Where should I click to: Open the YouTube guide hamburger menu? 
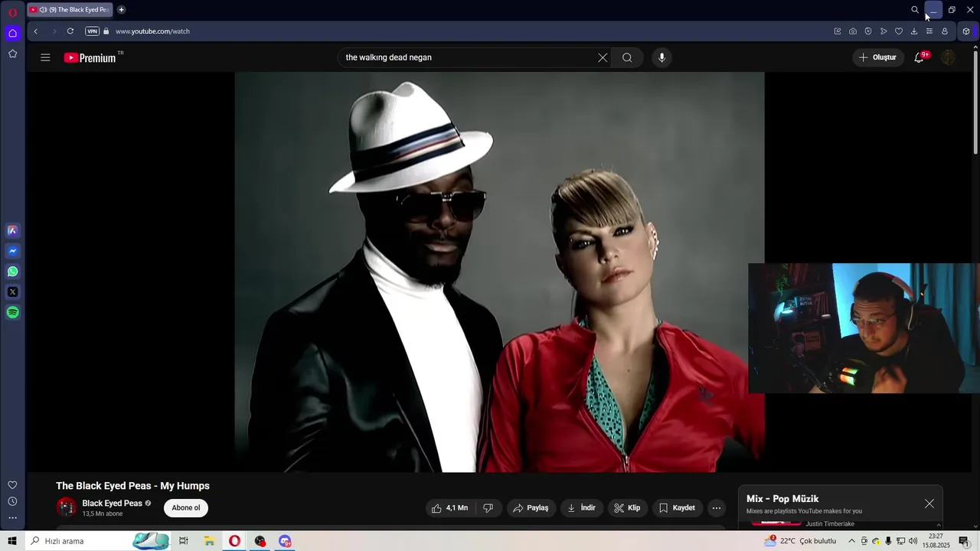45,57
